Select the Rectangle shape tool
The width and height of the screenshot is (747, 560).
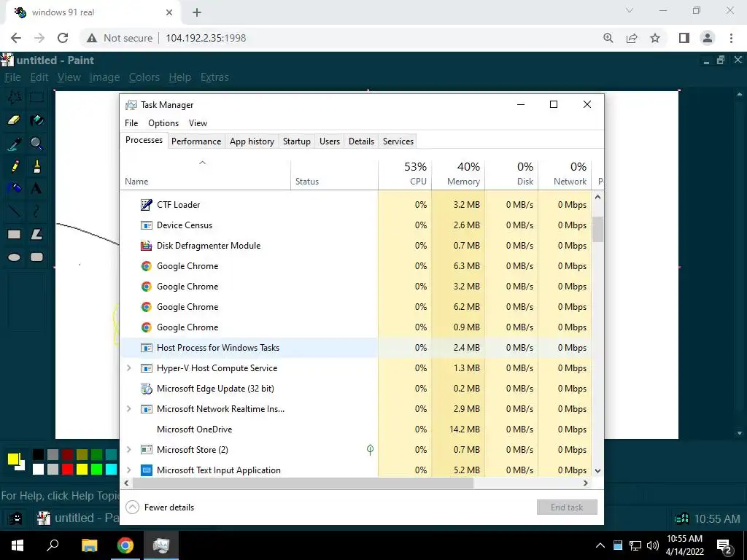click(x=14, y=234)
